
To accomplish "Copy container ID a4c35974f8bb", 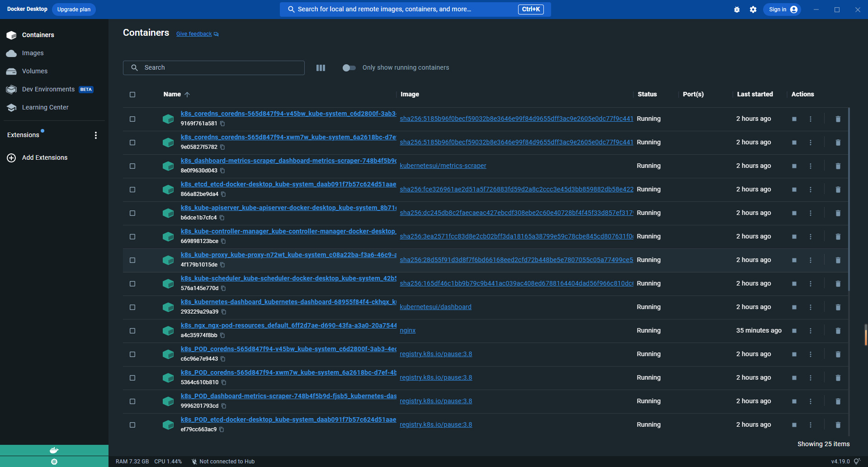I will 222,335.
